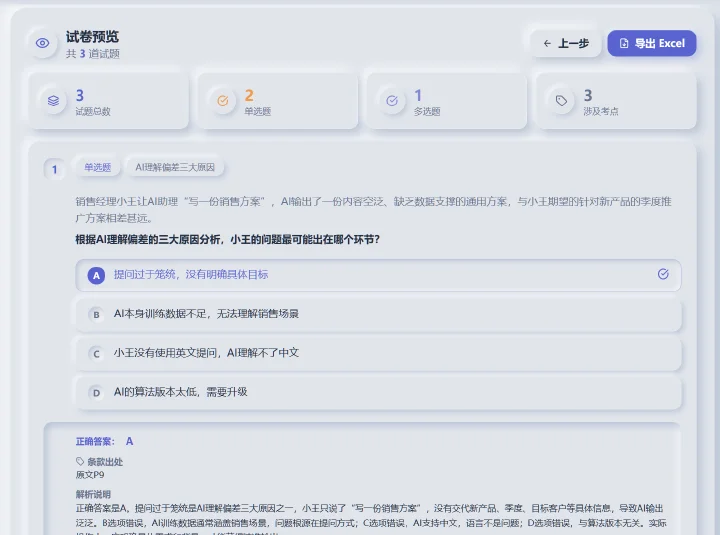This screenshot has height=535, width=720.
Task: Select option B letter badge
Action: point(96,315)
